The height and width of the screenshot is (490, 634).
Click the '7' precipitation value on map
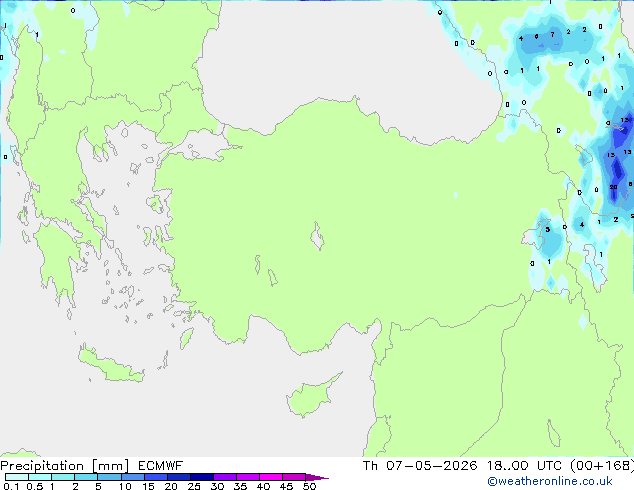pos(552,35)
